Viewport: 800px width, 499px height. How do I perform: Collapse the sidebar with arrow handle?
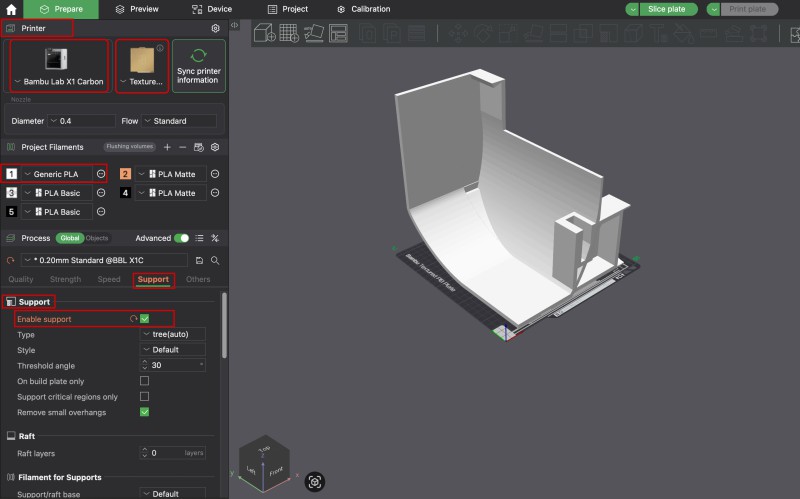(x=234, y=25)
